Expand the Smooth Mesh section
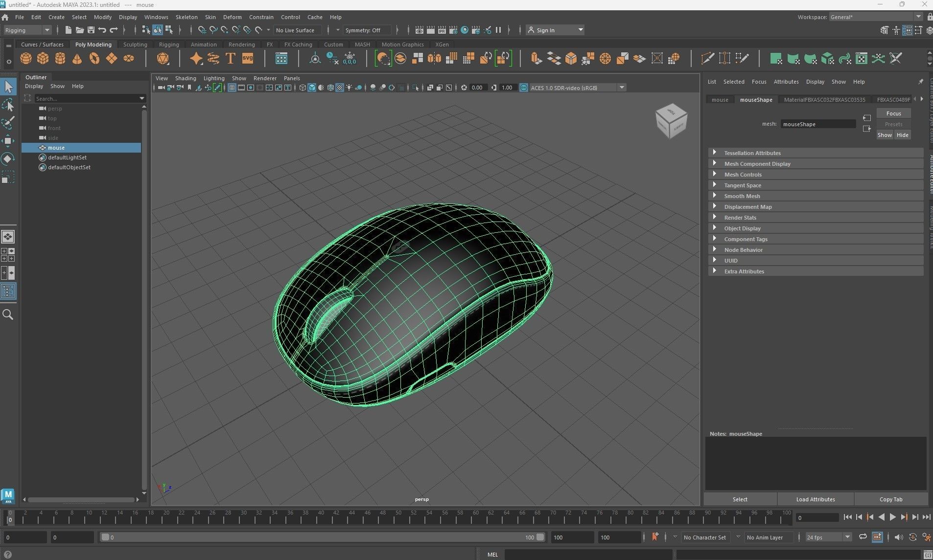Image resolution: width=933 pixels, height=560 pixels. (x=816, y=196)
